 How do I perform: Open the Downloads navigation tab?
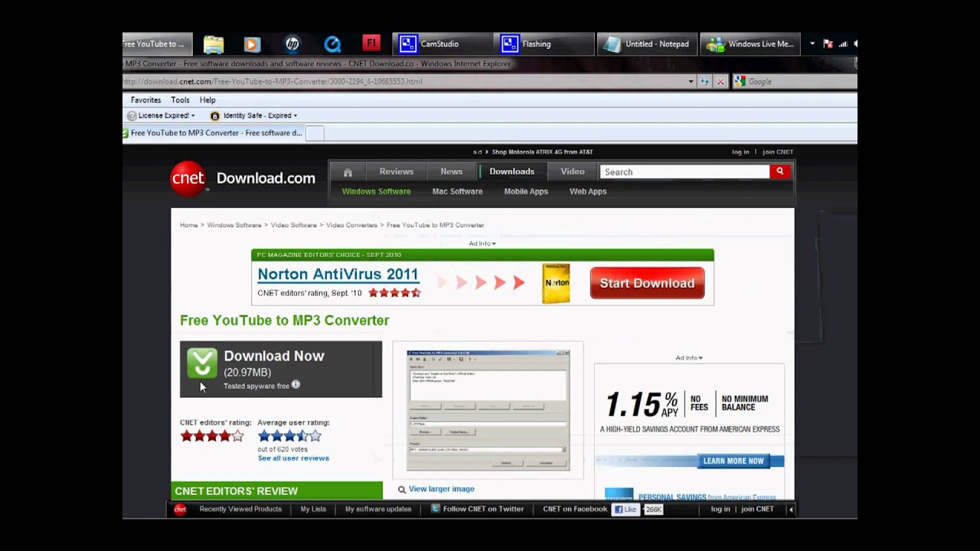512,171
